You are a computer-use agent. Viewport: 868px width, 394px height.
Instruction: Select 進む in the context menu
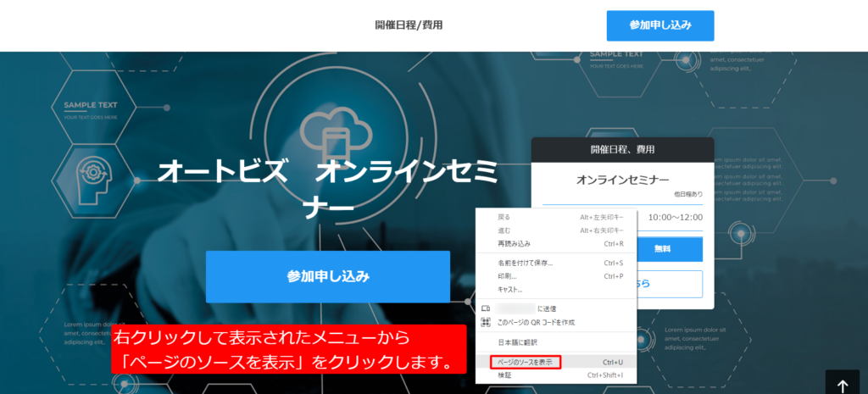[556, 230]
